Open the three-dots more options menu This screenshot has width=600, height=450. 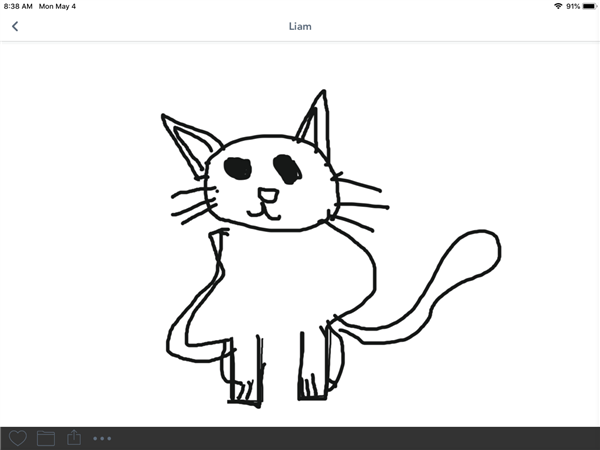click(102, 439)
